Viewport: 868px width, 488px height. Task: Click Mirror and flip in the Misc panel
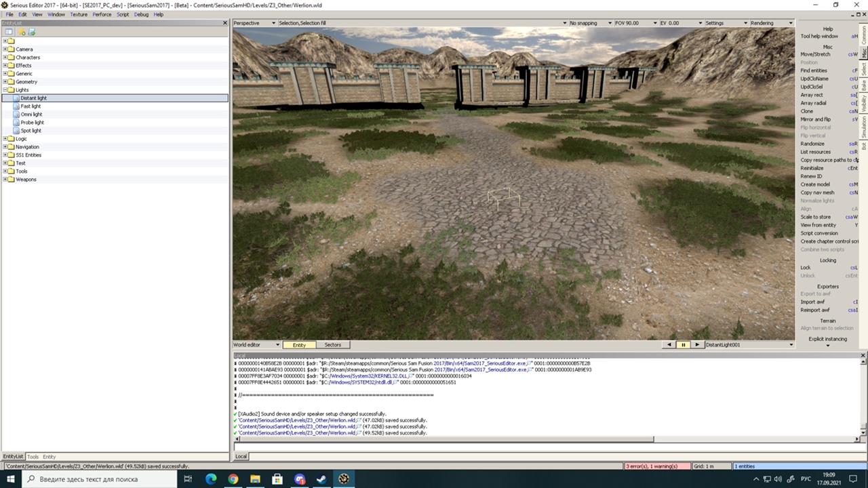(816, 119)
